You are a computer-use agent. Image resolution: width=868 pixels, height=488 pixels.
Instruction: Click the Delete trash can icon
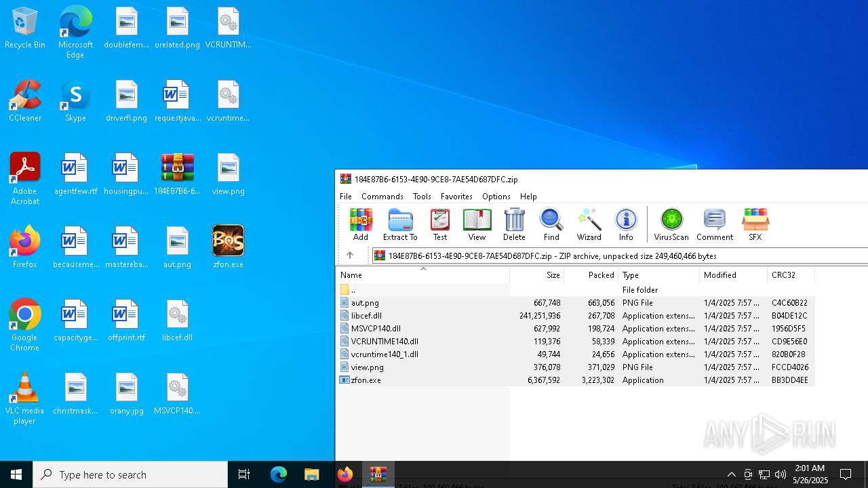pyautogui.click(x=514, y=224)
